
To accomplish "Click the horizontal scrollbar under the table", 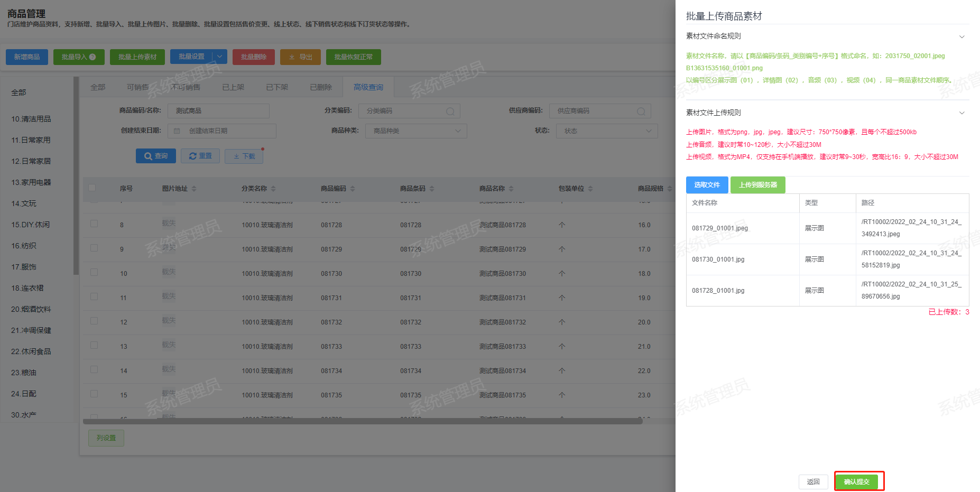I will [x=363, y=421].
